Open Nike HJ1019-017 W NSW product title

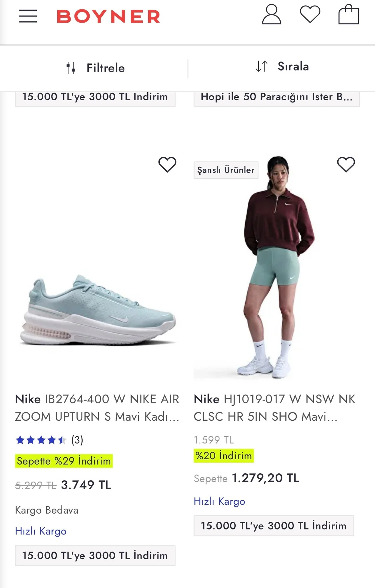(x=274, y=408)
